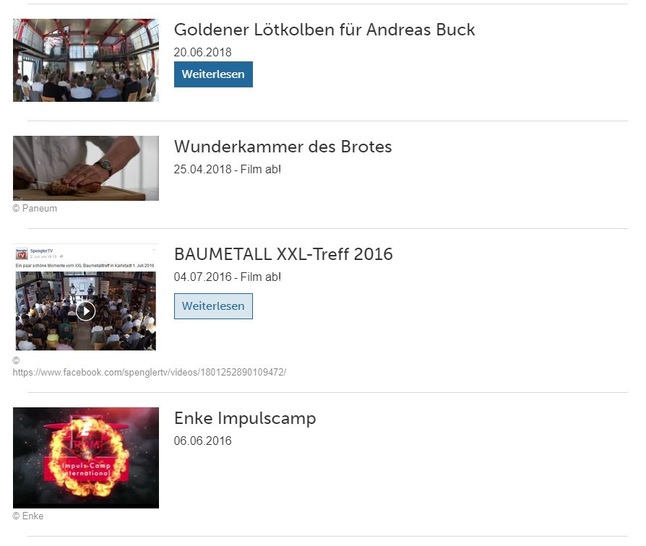Open the Wunderkammer des Brotes bread thumbnail

click(x=86, y=168)
